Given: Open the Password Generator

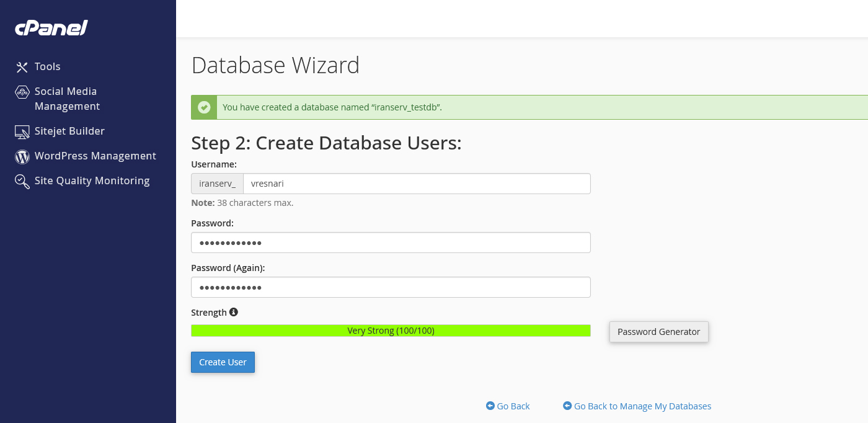Looking at the screenshot, I should 658,332.
